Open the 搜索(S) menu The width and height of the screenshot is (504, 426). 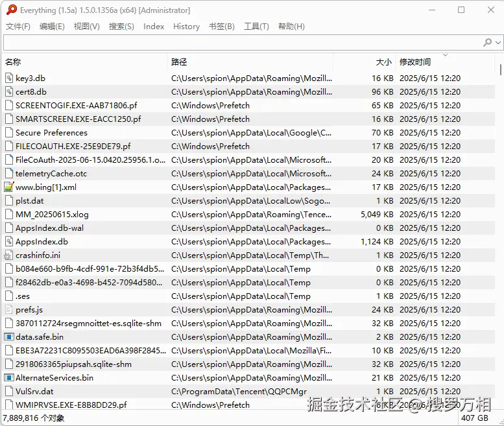121,27
